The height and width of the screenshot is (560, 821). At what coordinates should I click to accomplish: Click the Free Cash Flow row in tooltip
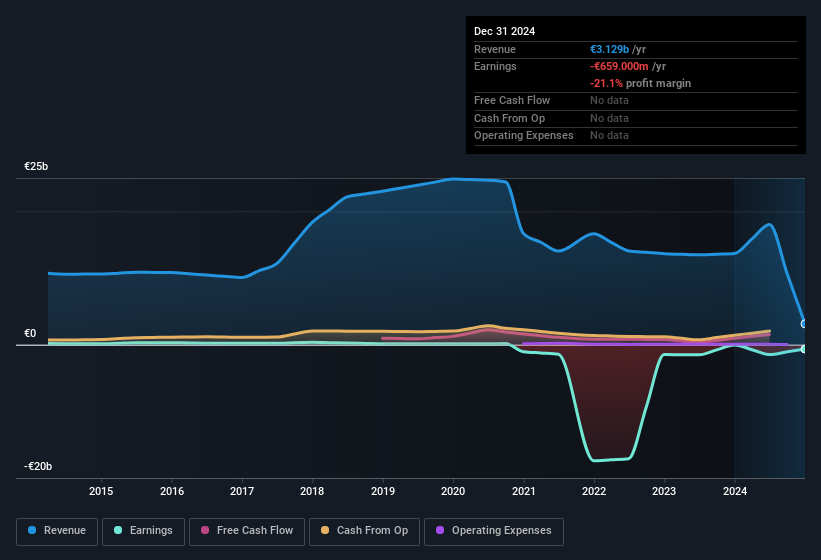point(636,100)
